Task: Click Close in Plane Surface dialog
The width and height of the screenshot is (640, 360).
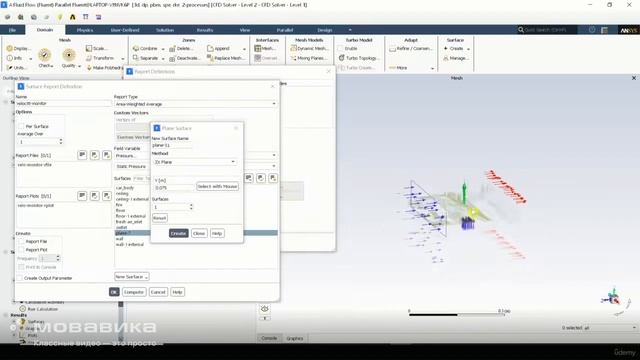Action: 199,233
